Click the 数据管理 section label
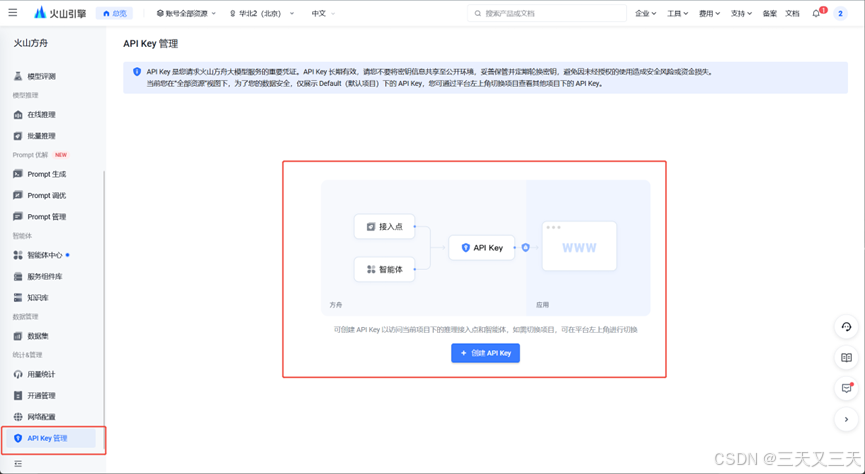This screenshot has height=474, width=865. point(25,317)
